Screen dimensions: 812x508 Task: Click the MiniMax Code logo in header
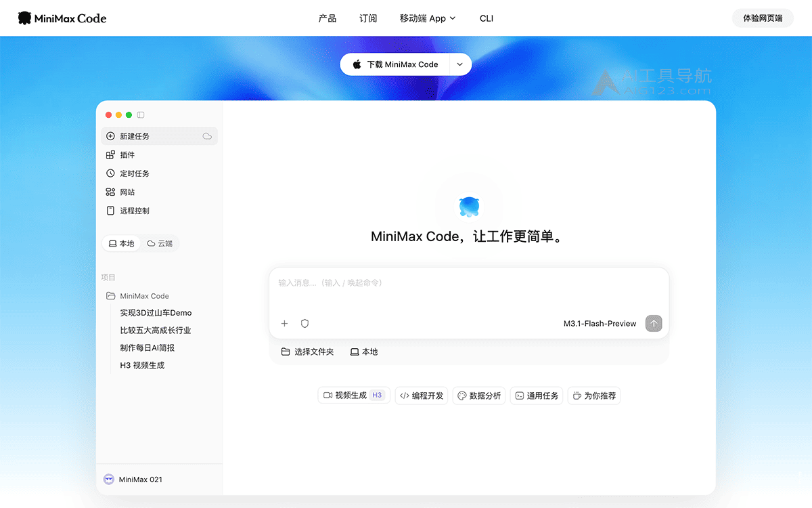(62, 18)
